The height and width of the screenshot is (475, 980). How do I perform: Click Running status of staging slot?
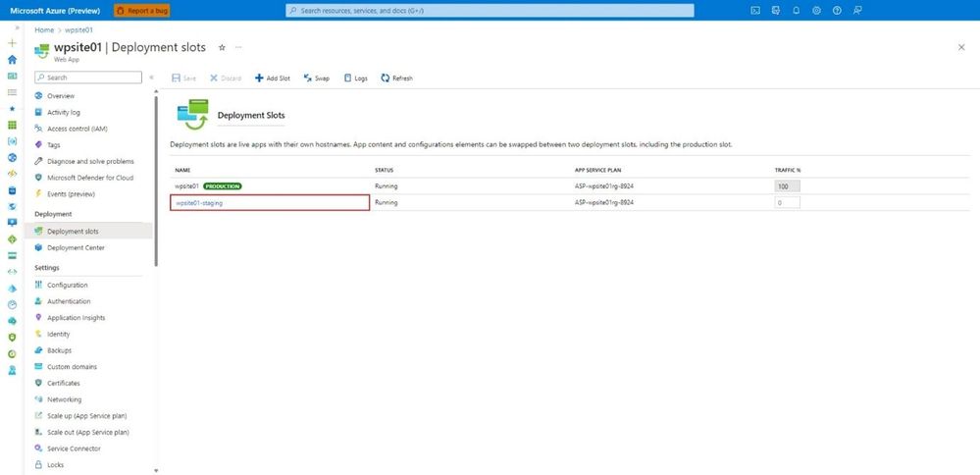click(x=386, y=203)
